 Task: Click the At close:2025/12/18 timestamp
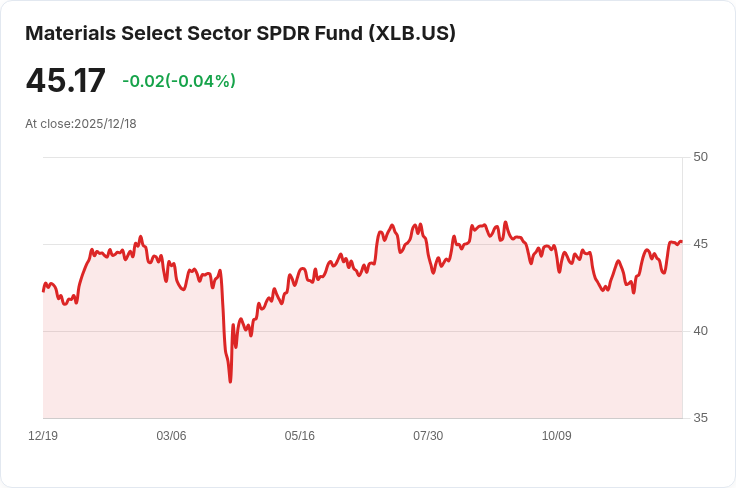[81, 124]
